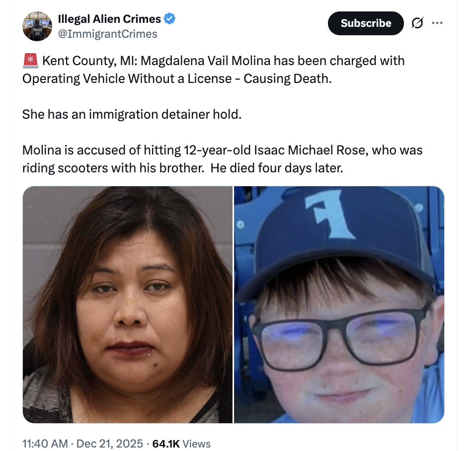Open the three-dot more options menu
476x451 pixels.
(437, 23)
